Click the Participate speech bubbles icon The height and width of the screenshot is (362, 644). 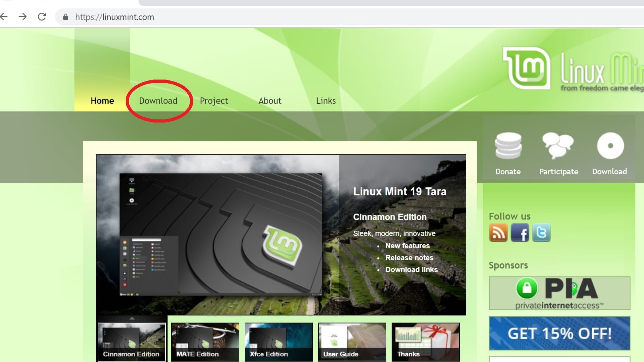pos(558,146)
